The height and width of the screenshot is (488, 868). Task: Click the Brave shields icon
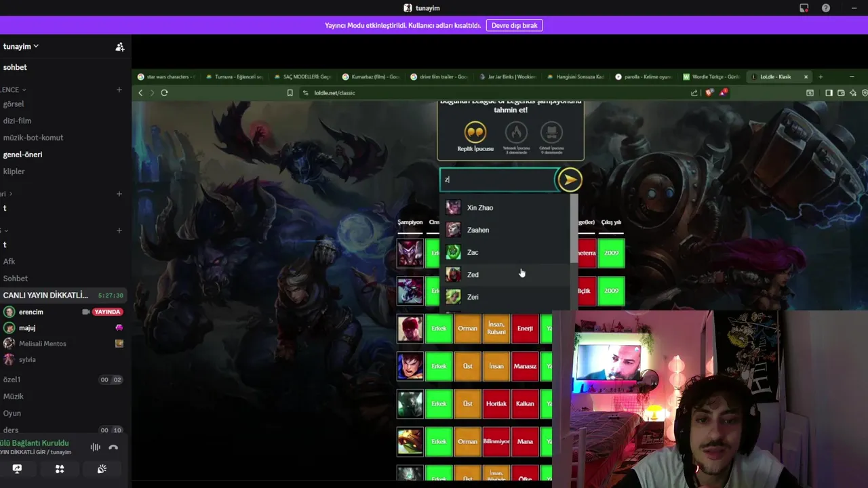tap(709, 93)
